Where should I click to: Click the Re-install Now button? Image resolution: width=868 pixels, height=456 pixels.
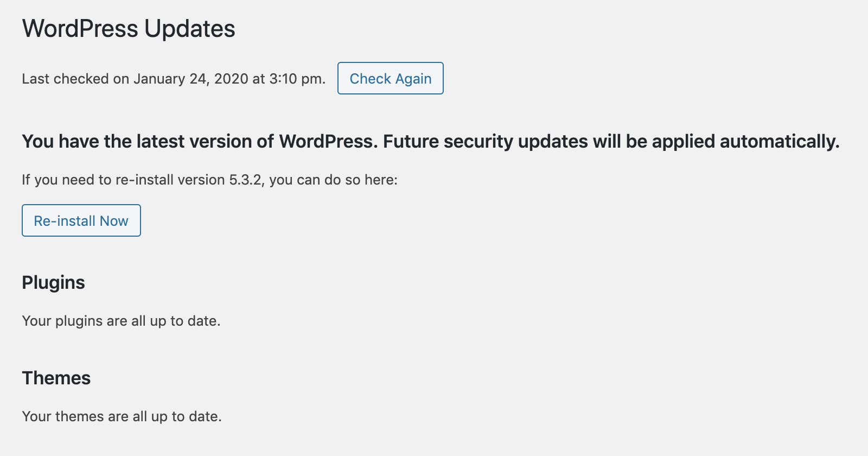[x=81, y=220]
